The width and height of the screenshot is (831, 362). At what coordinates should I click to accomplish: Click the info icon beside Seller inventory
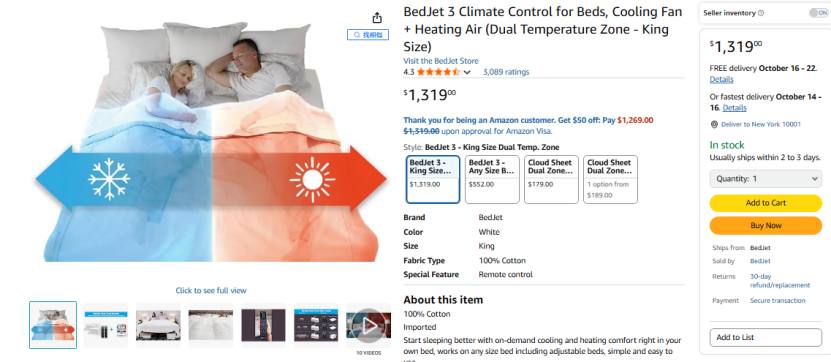tap(761, 13)
